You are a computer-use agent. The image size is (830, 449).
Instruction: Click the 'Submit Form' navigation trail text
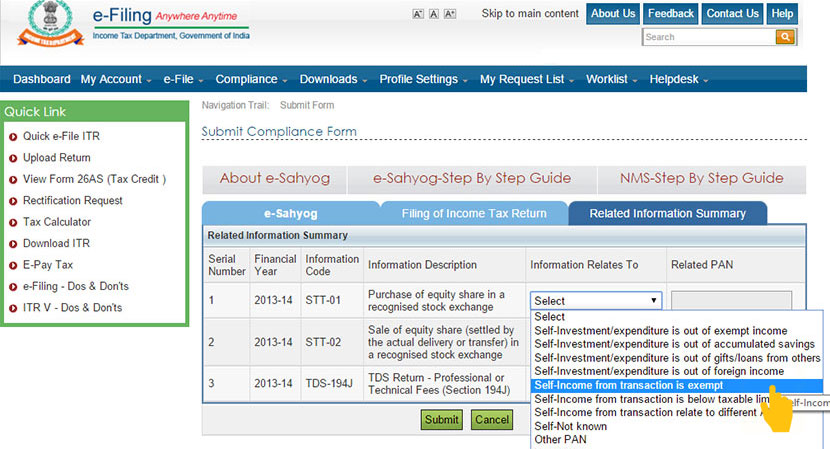[x=307, y=105]
